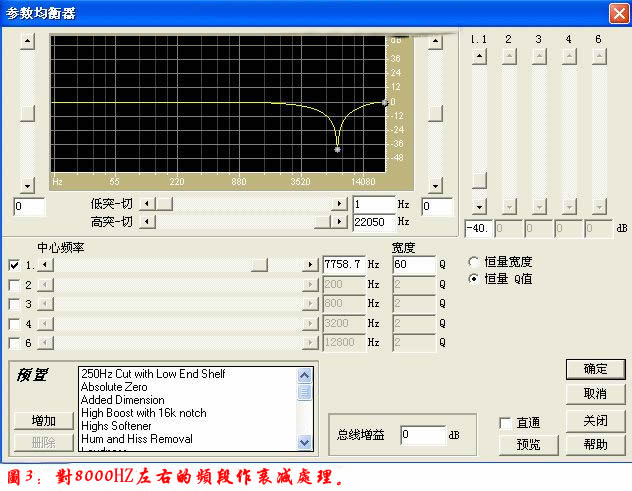Click 低突-切 frequency field showing 1
Image resolution: width=632 pixels, height=491 pixels.
point(374,204)
